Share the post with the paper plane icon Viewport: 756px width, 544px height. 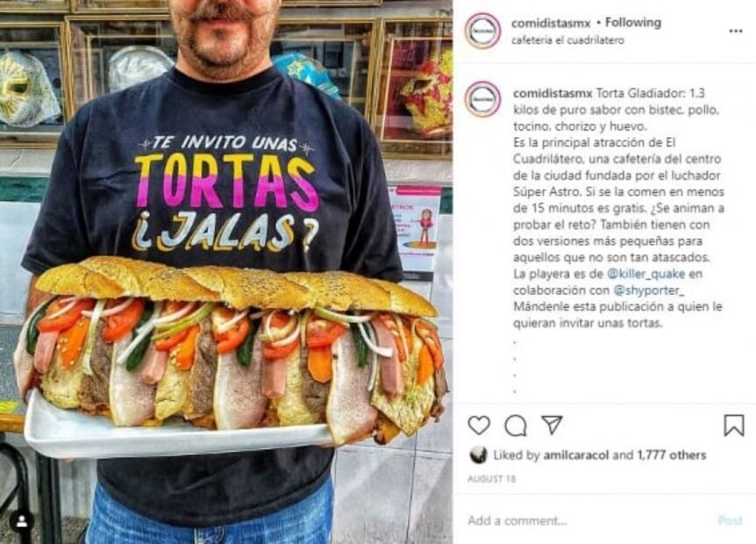pyautogui.click(x=552, y=425)
